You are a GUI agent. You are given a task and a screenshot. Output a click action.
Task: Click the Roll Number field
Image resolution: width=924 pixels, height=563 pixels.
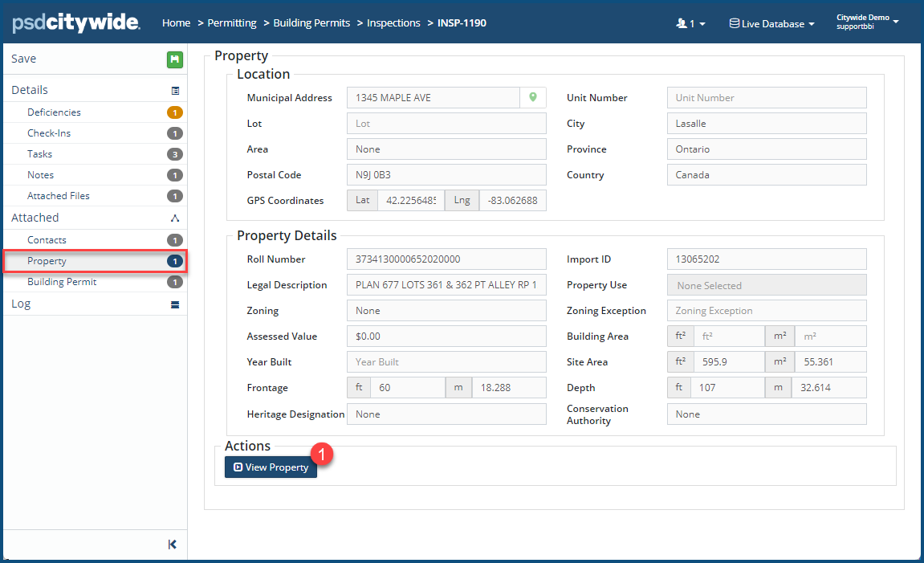[446, 259]
